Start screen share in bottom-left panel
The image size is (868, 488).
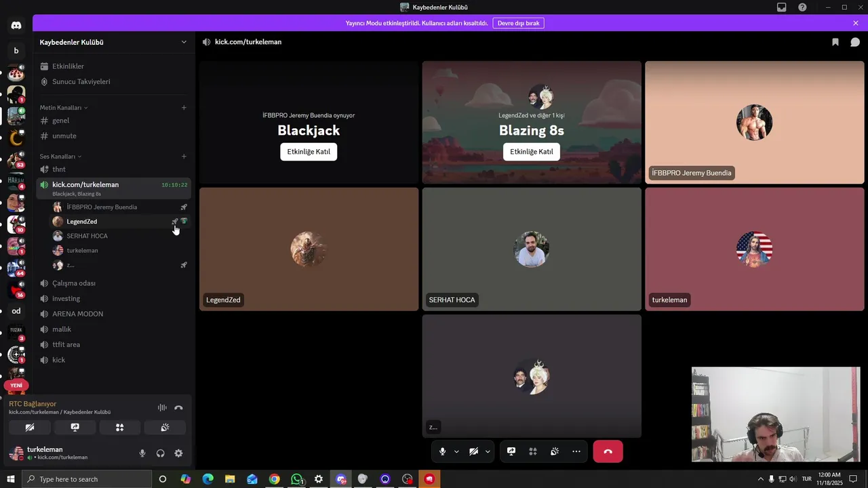coord(75,428)
